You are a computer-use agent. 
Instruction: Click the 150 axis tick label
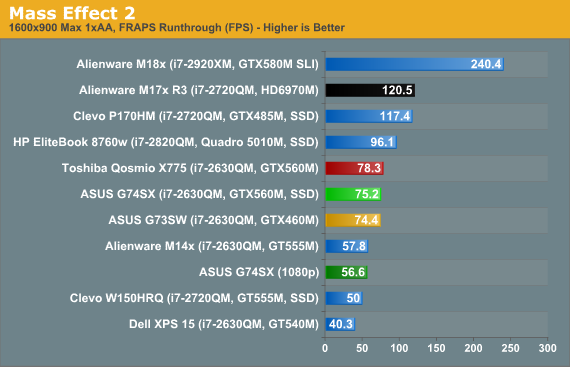click(436, 348)
